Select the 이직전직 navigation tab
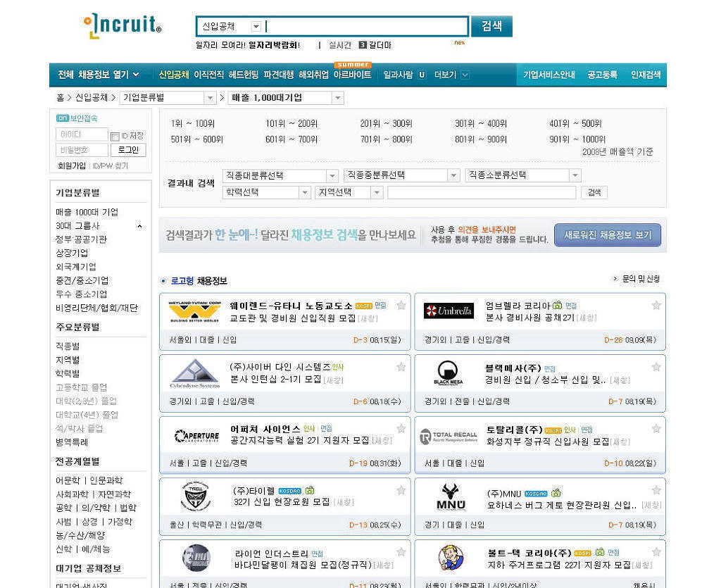This screenshot has height=588, width=721. pyautogui.click(x=208, y=75)
